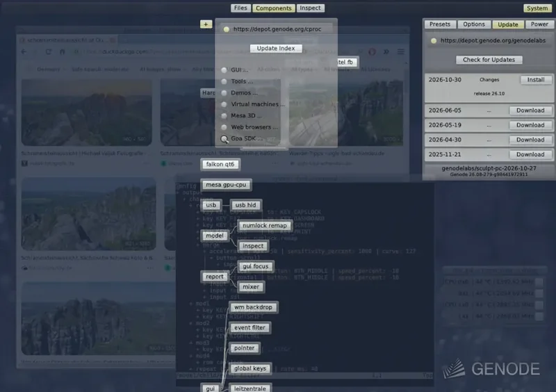
Task: Select the usb component node
Action: tap(211, 205)
